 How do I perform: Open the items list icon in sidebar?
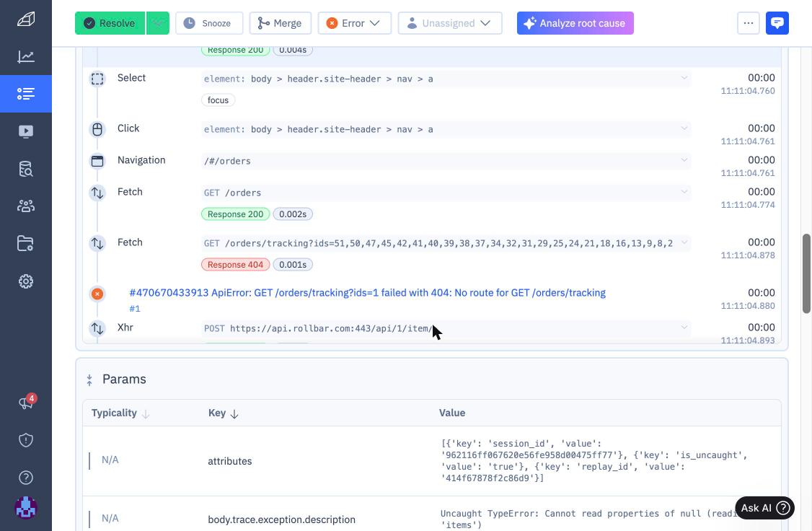26,94
